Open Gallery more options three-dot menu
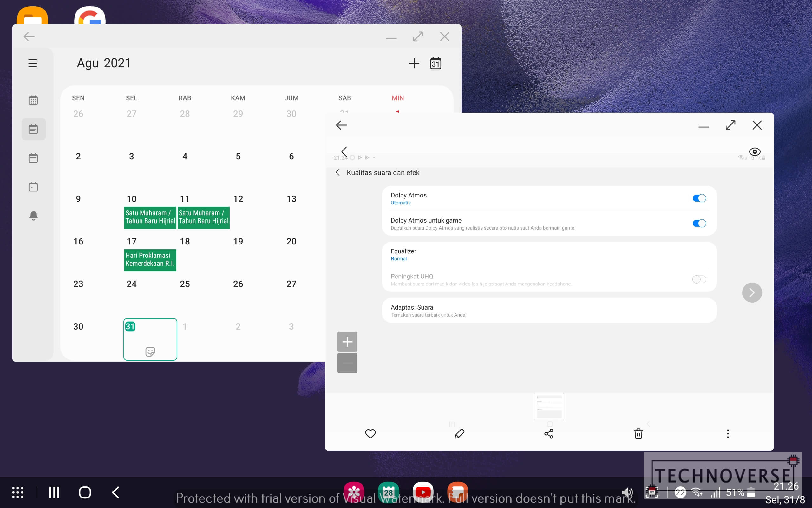The image size is (812, 508). [x=727, y=433]
